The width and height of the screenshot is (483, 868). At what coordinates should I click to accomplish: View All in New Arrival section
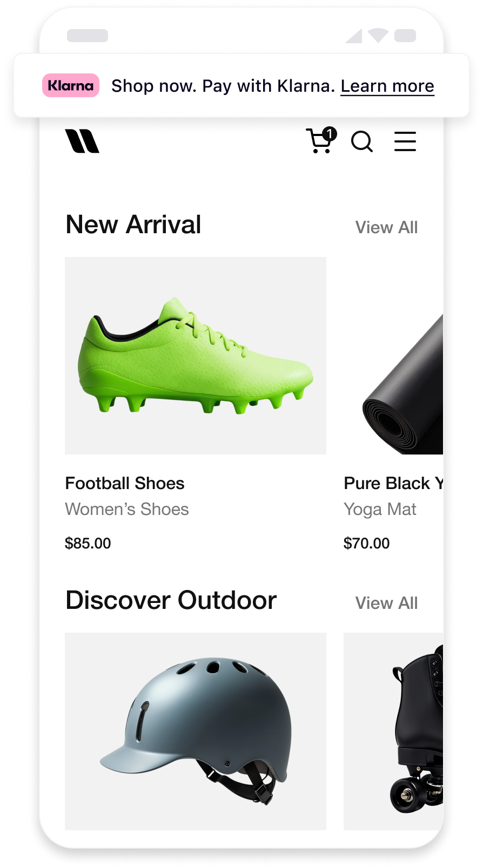pos(386,227)
